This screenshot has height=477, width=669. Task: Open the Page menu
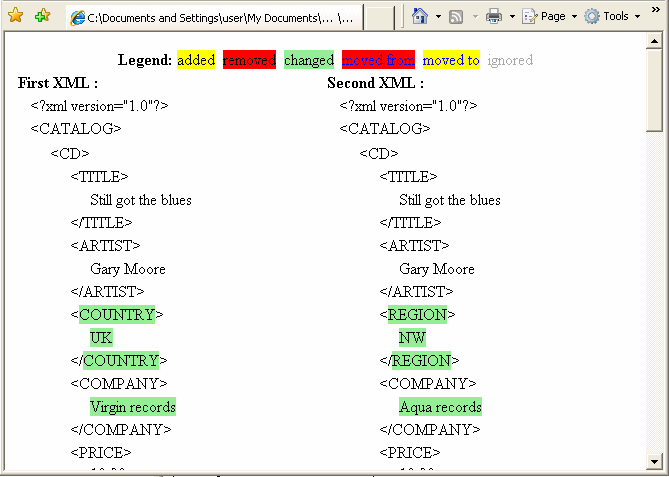(547, 16)
